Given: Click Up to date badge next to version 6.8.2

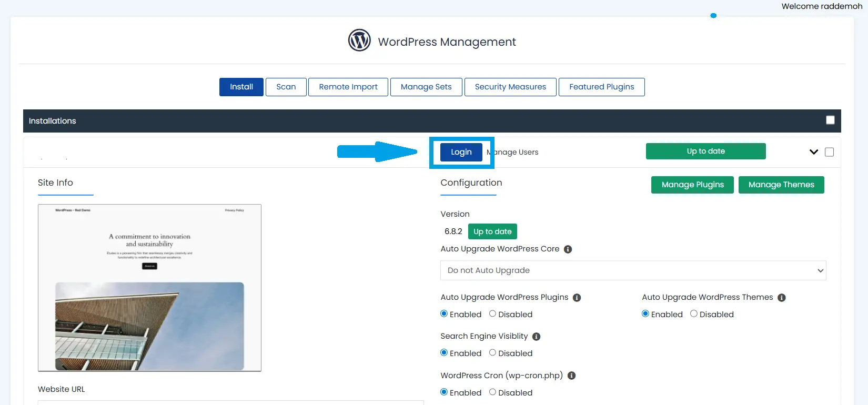Looking at the screenshot, I should click(492, 231).
